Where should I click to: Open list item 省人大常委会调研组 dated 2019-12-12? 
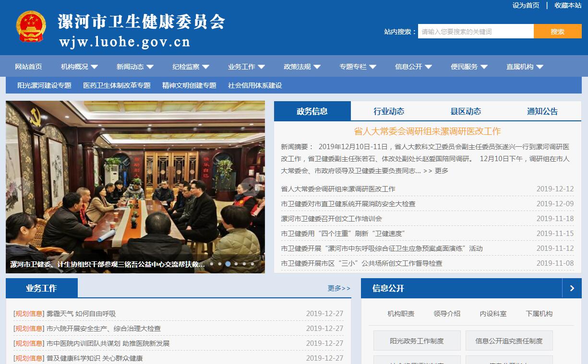click(338, 189)
